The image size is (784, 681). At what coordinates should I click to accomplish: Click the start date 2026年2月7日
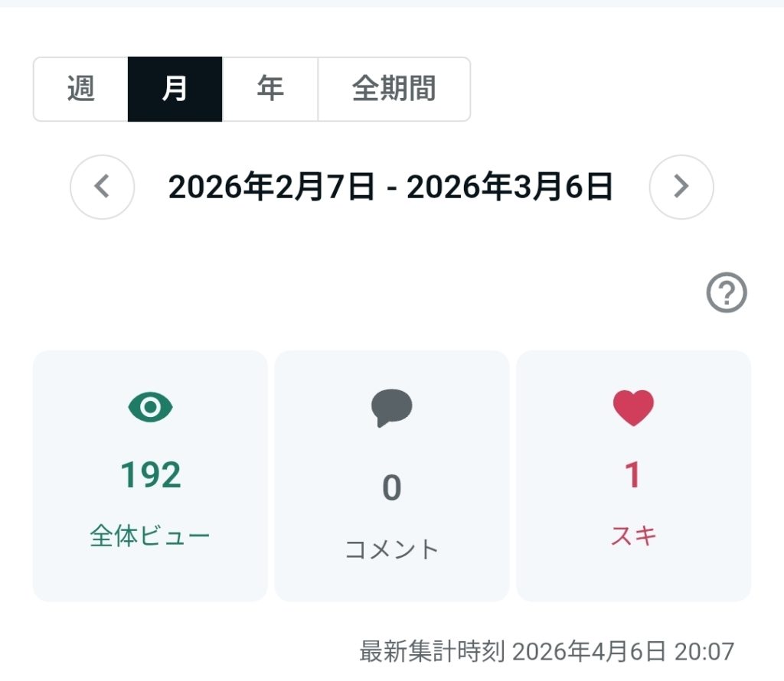[x=271, y=187]
